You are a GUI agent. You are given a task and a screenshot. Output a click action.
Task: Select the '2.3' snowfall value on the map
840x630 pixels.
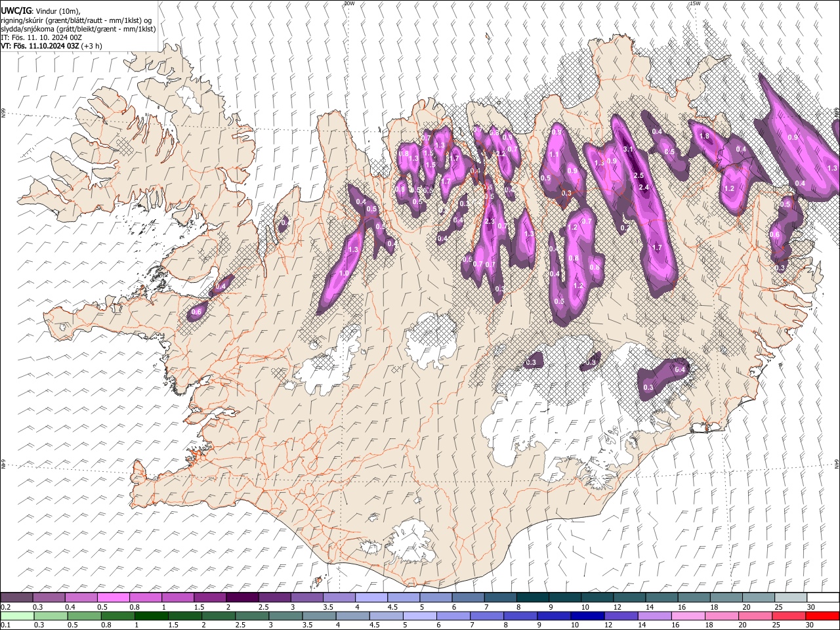(490, 221)
